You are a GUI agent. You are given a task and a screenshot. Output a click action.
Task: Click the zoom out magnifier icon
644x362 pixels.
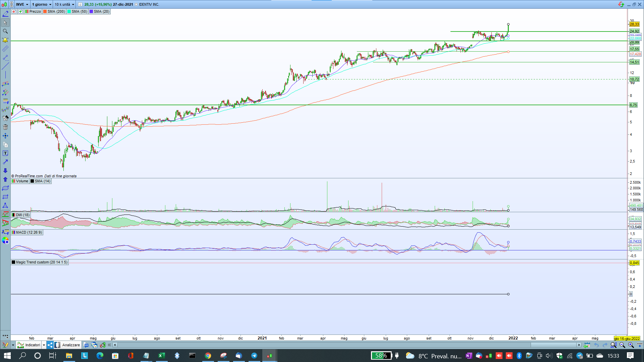coord(622,345)
